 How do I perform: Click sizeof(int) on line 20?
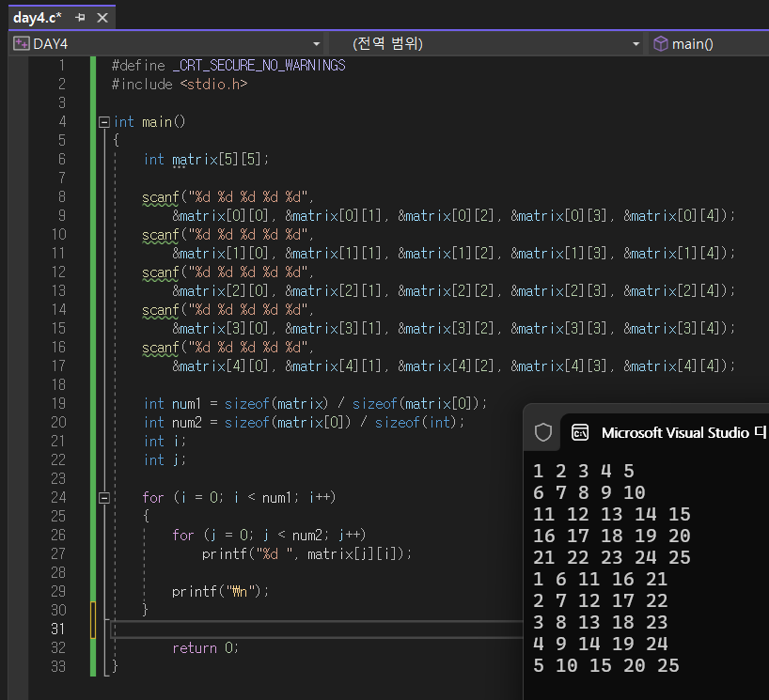pyautogui.click(x=416, y=423)
